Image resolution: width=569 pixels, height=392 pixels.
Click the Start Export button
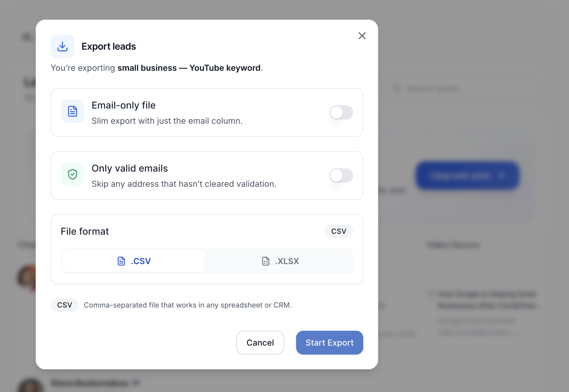329,343
